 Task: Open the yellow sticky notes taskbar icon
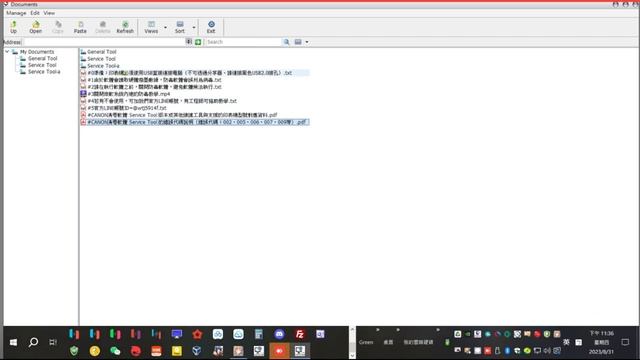(177, 351)
